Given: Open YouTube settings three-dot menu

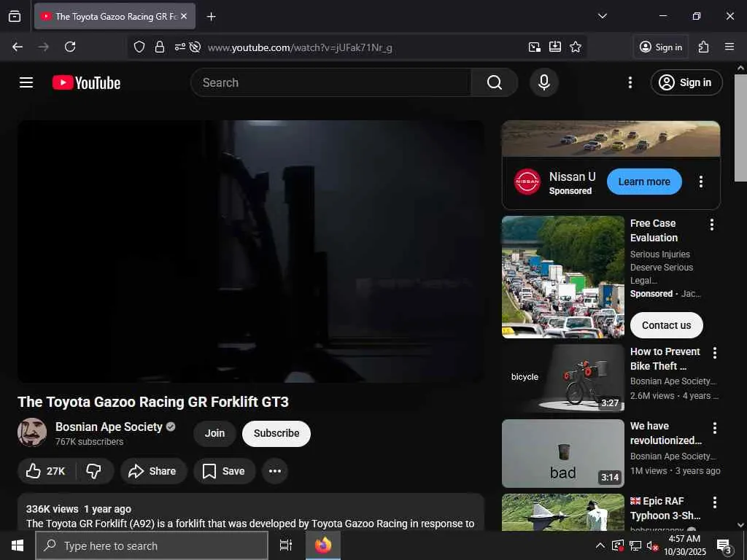Looking at the screenshot, I should 630,82.
